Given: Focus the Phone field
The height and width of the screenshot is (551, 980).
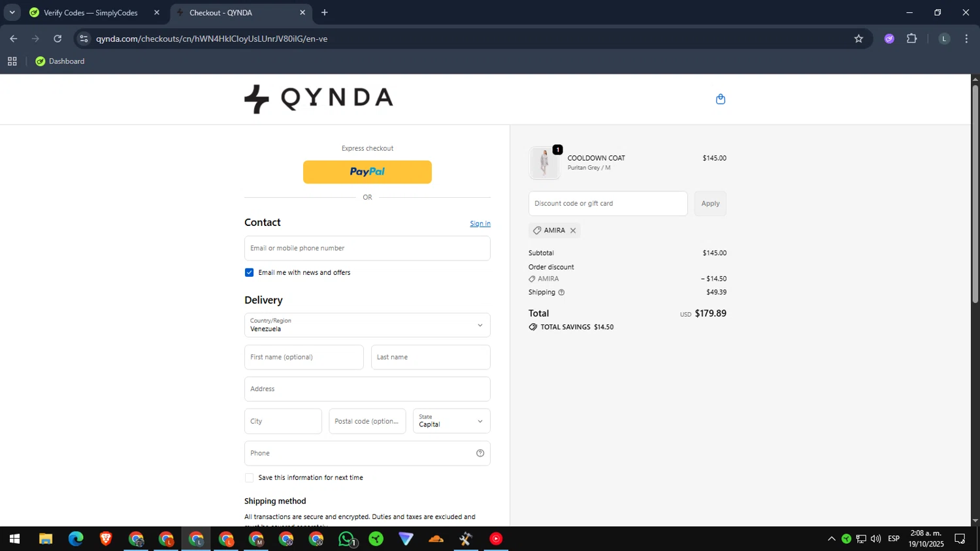Looking at the screenshot, I should click(x=367, y=453).
